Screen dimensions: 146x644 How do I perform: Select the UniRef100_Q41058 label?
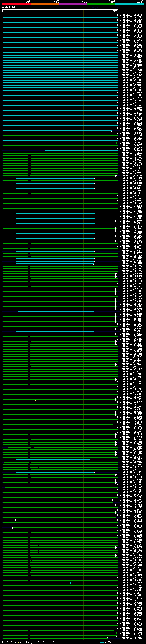(x=131, y=40)
